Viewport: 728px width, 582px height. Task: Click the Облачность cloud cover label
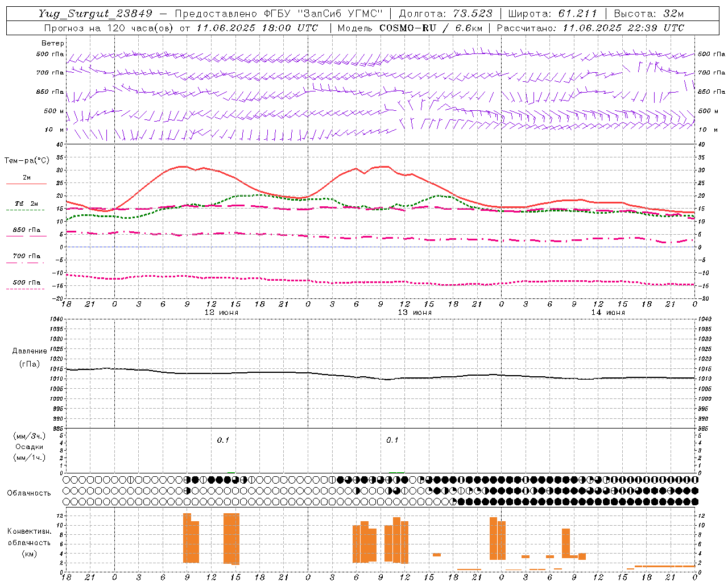coord(29,493)
